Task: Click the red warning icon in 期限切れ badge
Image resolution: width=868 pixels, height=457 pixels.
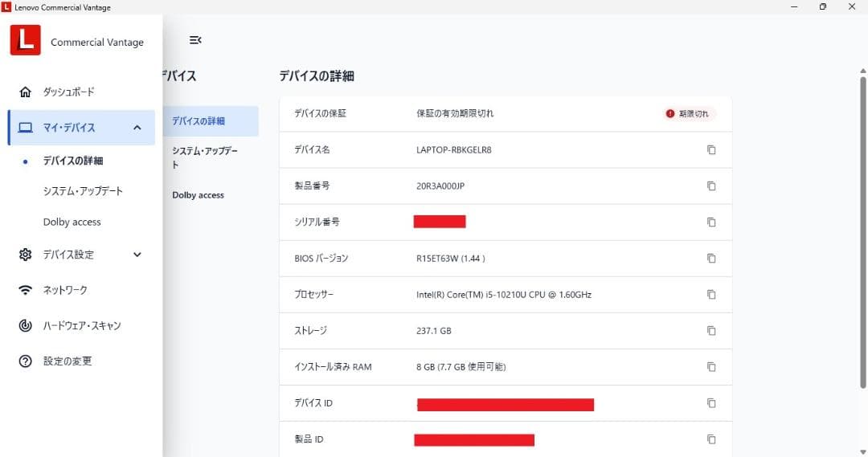Action: coord(669,113)
